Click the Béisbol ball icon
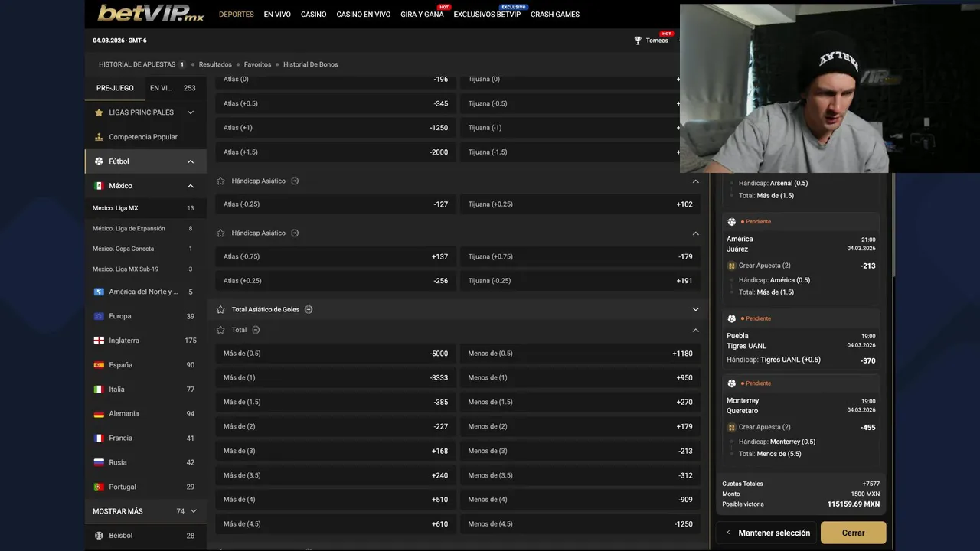The height and width of the screenshot is (551, 980). pos(99,536)
